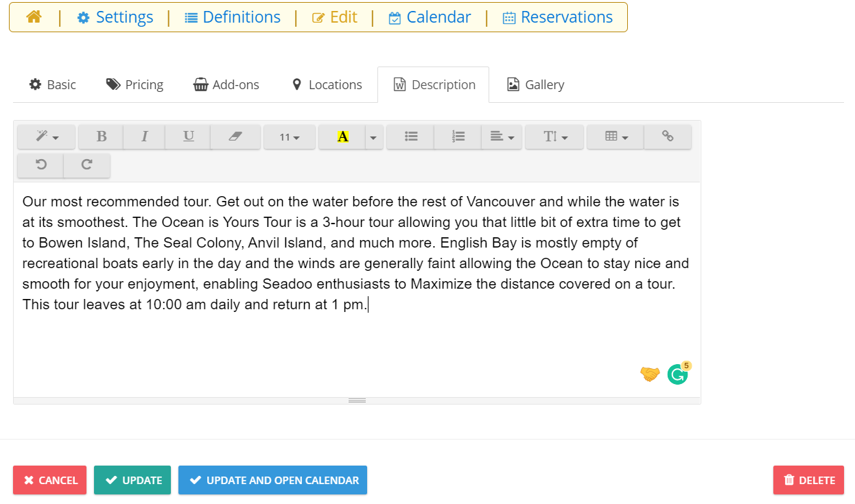The image size is (855, 504).
Task: Insert an unordered bullet list
Action: click(x=410, y=136)
